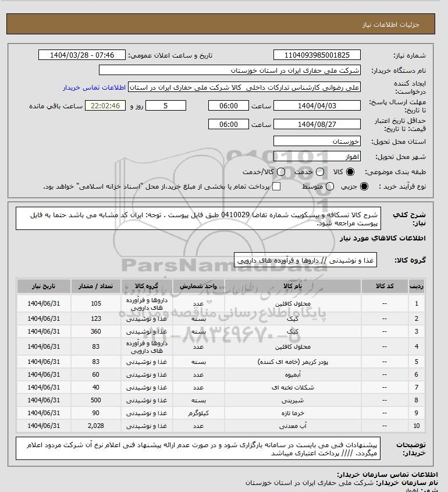The width and height of the screenshot is (448, 492).
Task: Select the جزیی purchase type radio
Action: tap(364, 186)
